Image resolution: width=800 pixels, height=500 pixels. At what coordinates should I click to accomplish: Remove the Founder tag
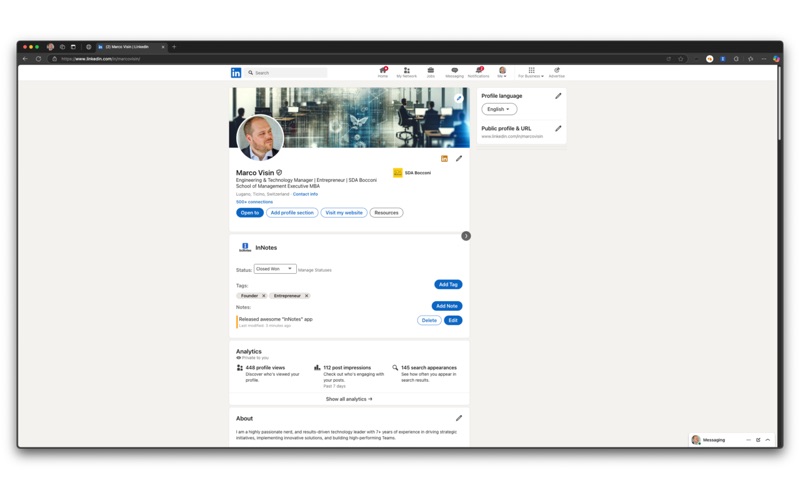[x=264, y=296]
